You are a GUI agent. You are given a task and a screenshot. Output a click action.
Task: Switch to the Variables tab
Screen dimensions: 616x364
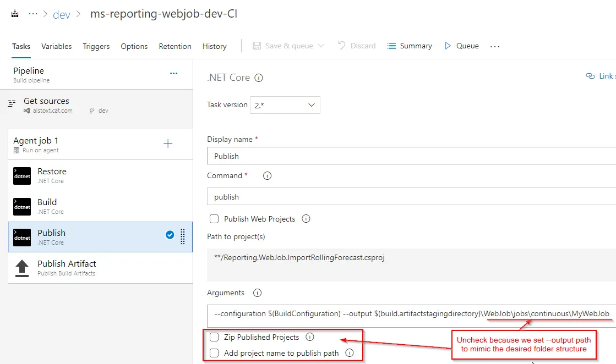[56, 46]
